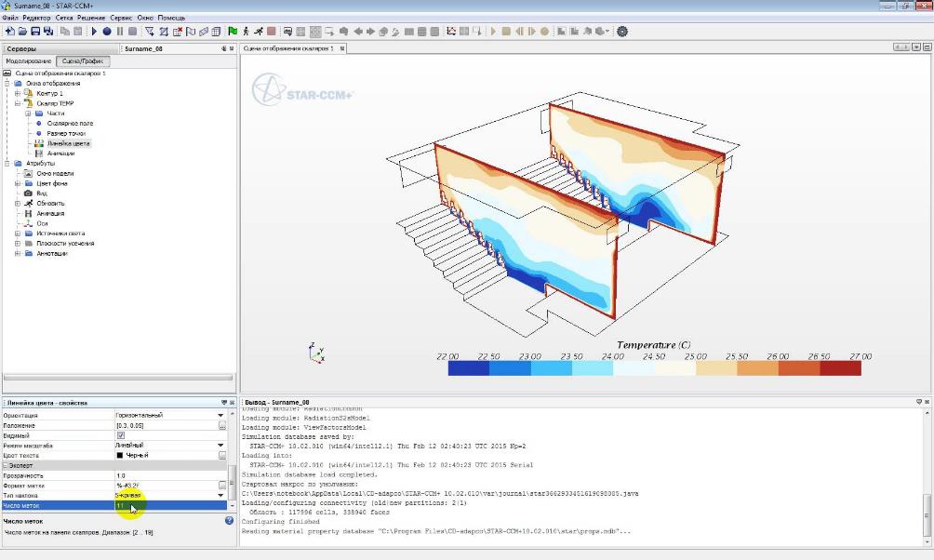Open the Ориентация dropdown
This screenshot has height=560, width=934.
[220, 415]
